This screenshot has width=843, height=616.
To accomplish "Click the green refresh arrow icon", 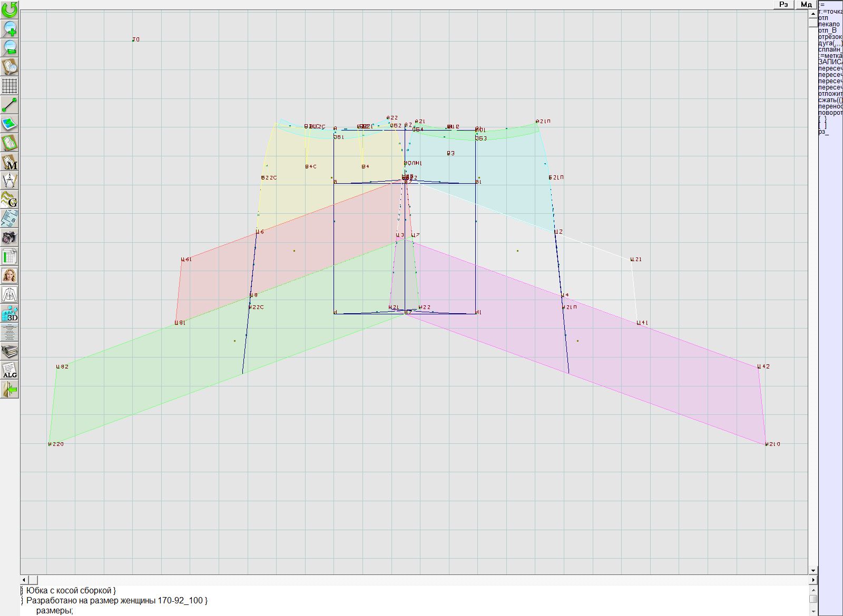I will [x=9, y=9].
